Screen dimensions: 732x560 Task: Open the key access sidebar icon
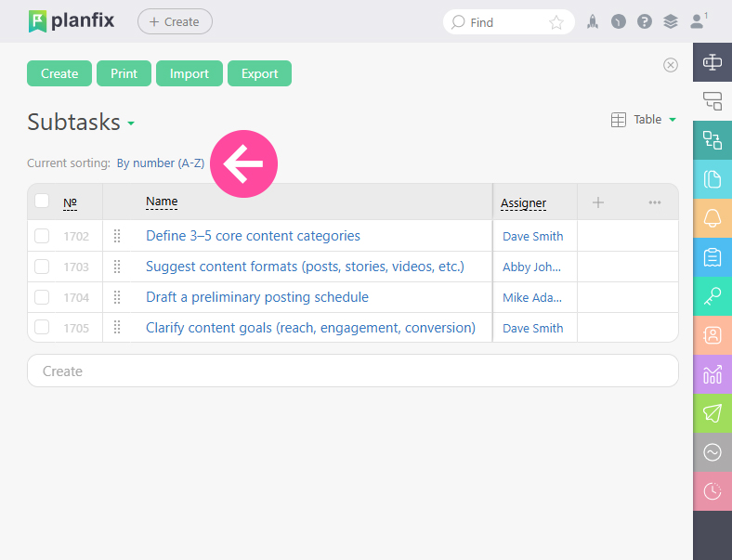click(x=712, y=296)
